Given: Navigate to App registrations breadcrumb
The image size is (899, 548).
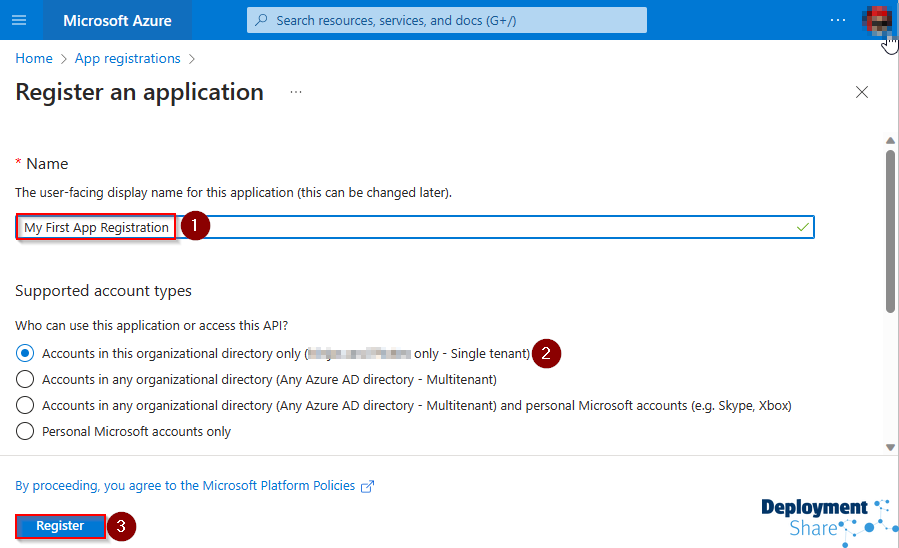Looking at the screenshot, I should coord(128,58).
